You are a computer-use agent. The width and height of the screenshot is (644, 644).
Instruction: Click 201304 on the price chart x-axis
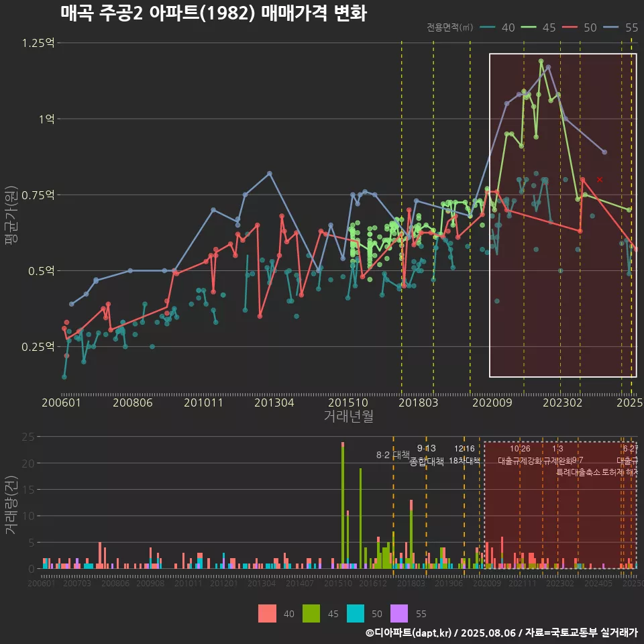coord(274,402)
